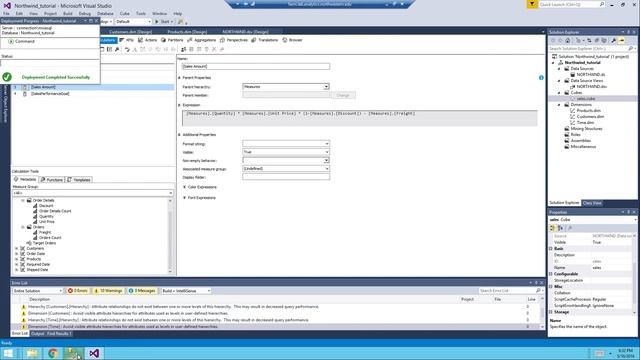Click the Display folder input field
Viewport: 640px width, 360px height.
click(x=286, y=177)
